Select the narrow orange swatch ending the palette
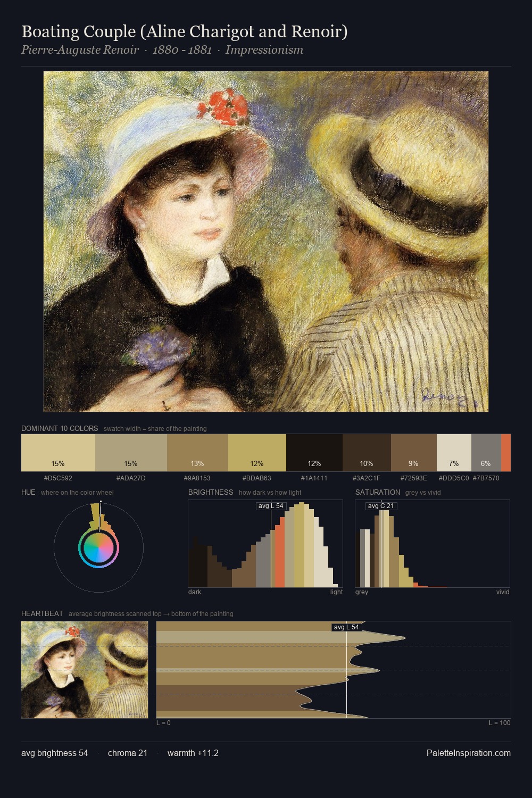Screen dimensions: 532x798 (x=506, y=453)
